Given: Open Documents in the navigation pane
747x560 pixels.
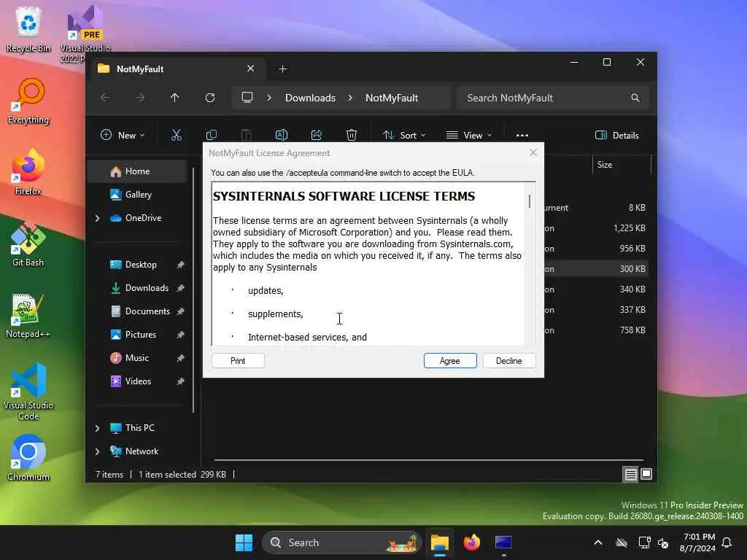Looking at the screenshot, I should 147,311.
